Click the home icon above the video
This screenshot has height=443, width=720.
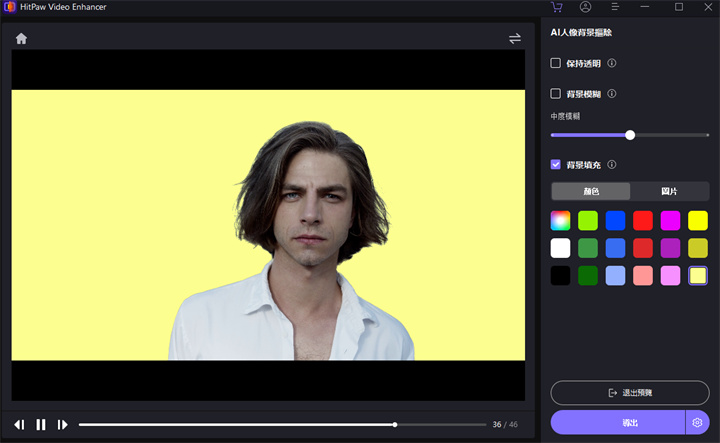coord(21,39)
